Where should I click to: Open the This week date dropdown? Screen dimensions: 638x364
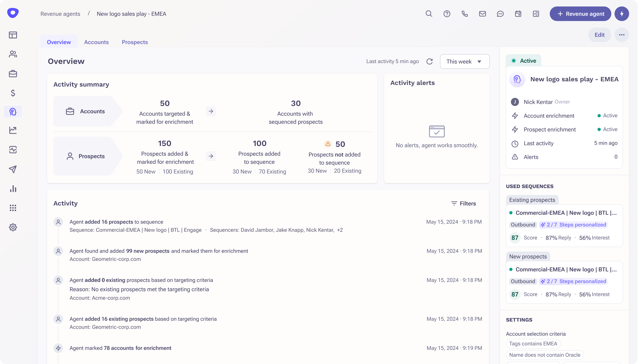pos(465,61)
